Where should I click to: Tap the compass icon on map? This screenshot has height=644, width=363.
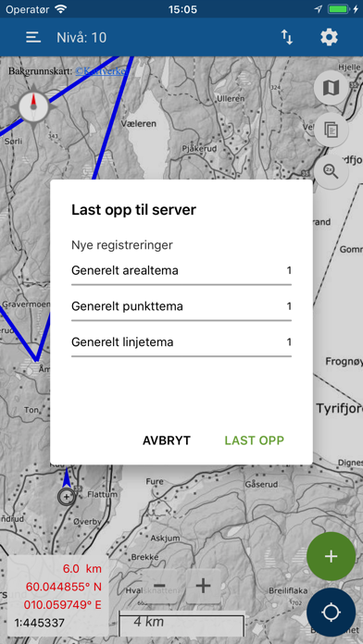point(33,106)
